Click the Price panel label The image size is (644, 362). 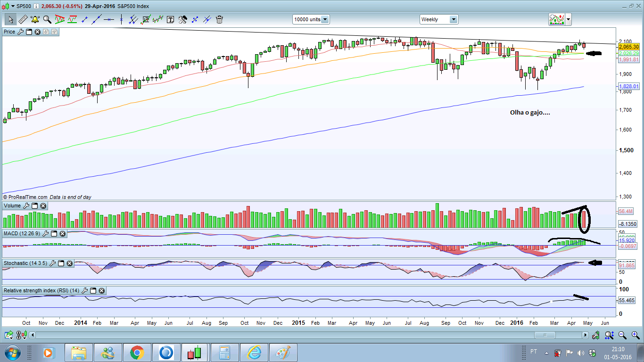point(9,32)
